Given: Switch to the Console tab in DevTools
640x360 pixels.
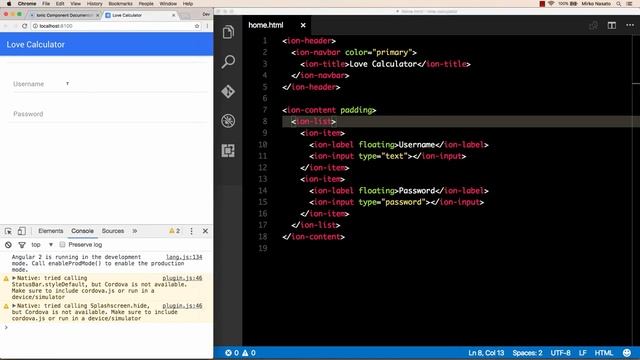Looking at the screenshot, I should click(82, 231).
